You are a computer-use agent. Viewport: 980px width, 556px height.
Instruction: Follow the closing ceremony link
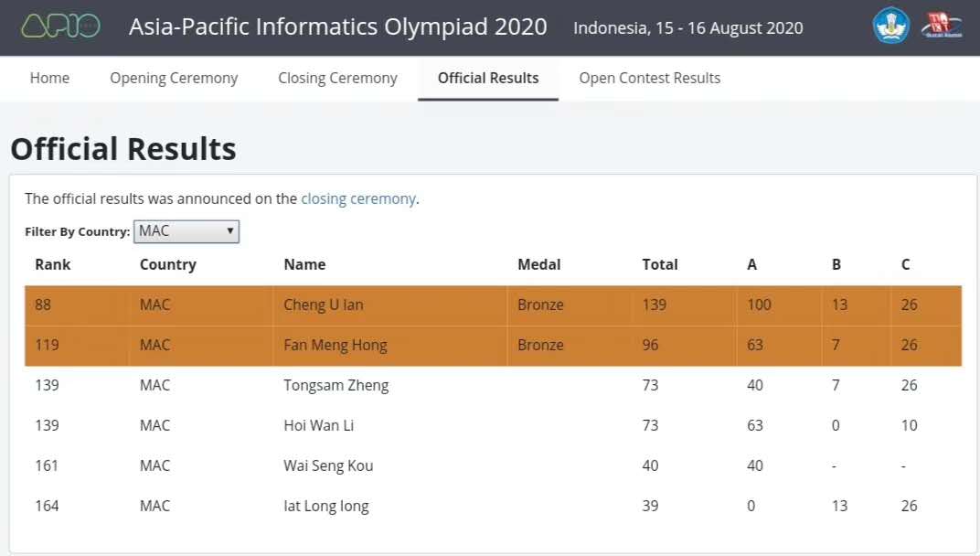click(x=358, y=198)
